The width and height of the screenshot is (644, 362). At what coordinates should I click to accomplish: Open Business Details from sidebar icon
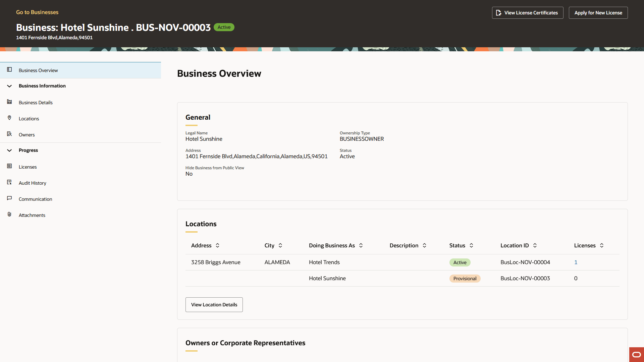point(9,102)
